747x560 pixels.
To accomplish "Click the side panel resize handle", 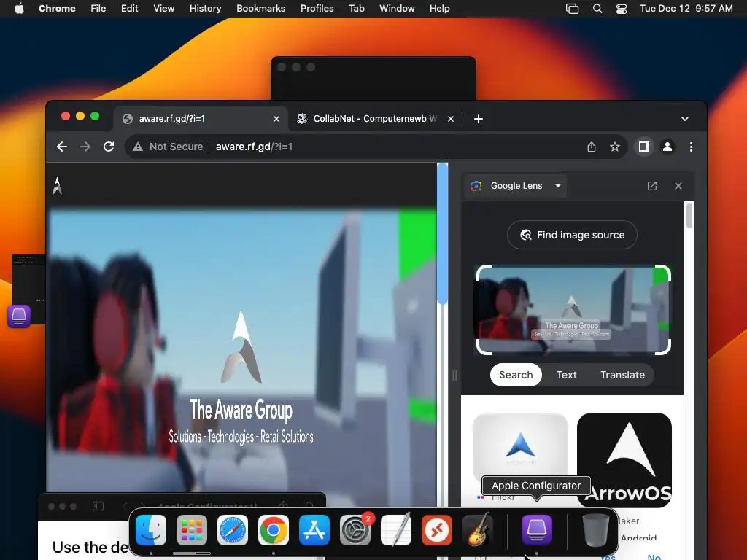I will [454, 376].
